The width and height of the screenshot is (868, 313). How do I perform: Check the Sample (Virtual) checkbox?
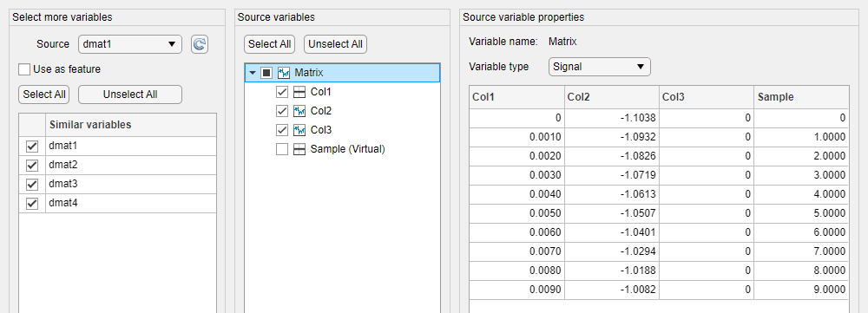pyautogui.click(x=282, y=149)
